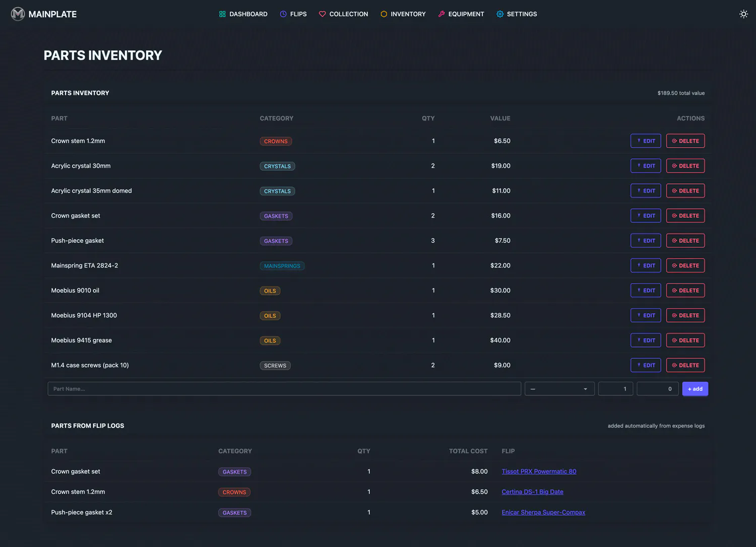Switch to the Inventory page
This screenshot has height=547, width=756.
pos(403,14)
